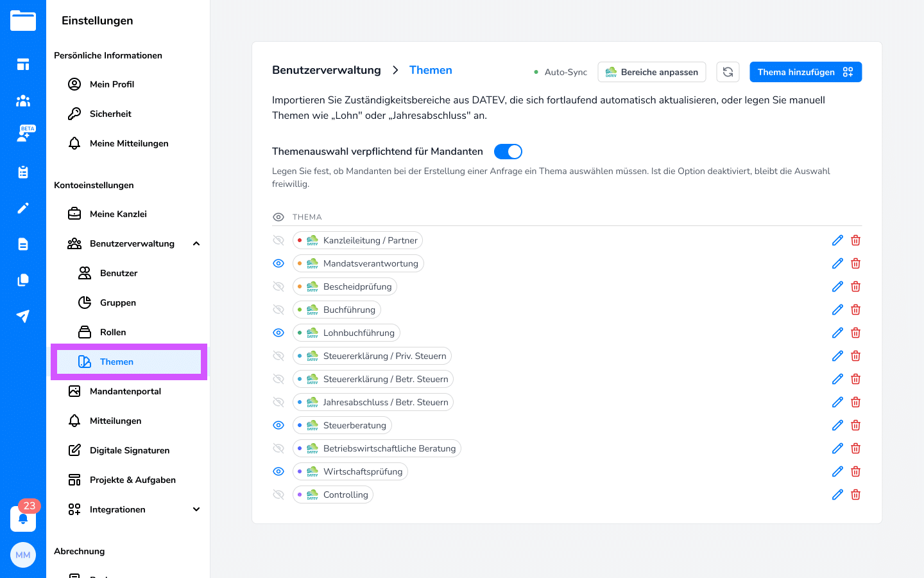Viewport: 924px width, 578px height.
Task: Click the refresh sync icon button
Action: click(x=728, y=72)
